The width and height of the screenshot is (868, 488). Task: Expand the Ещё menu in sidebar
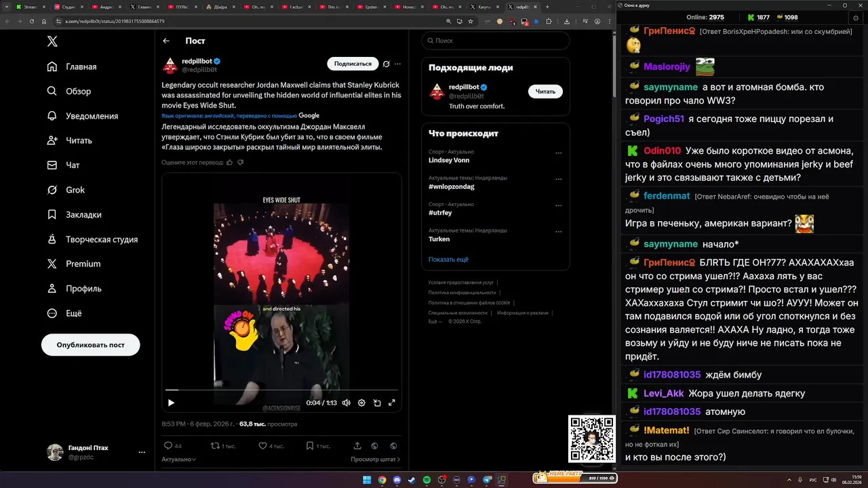pos(64,313)
